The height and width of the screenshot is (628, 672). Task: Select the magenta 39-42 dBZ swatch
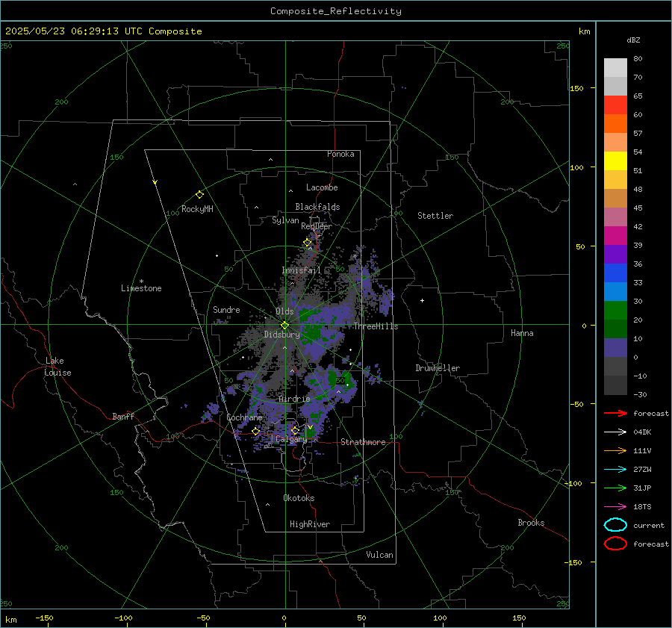pos(615,236)
